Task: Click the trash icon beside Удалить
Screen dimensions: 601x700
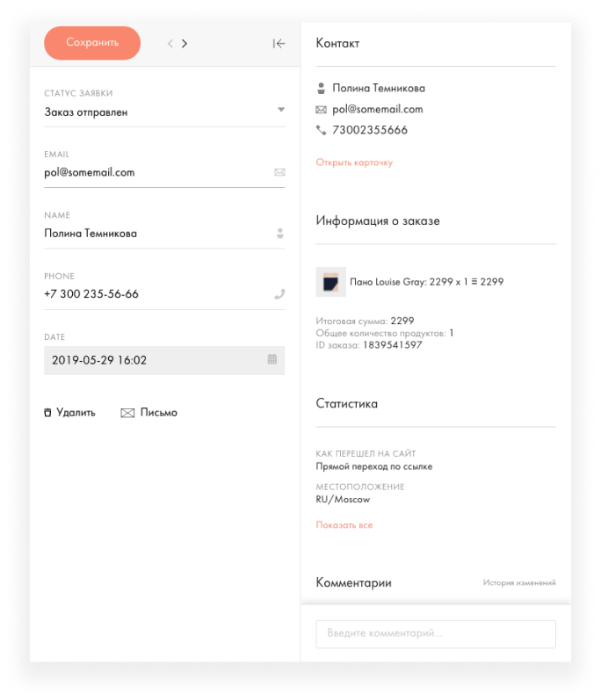Action: (x=47, y=413)
